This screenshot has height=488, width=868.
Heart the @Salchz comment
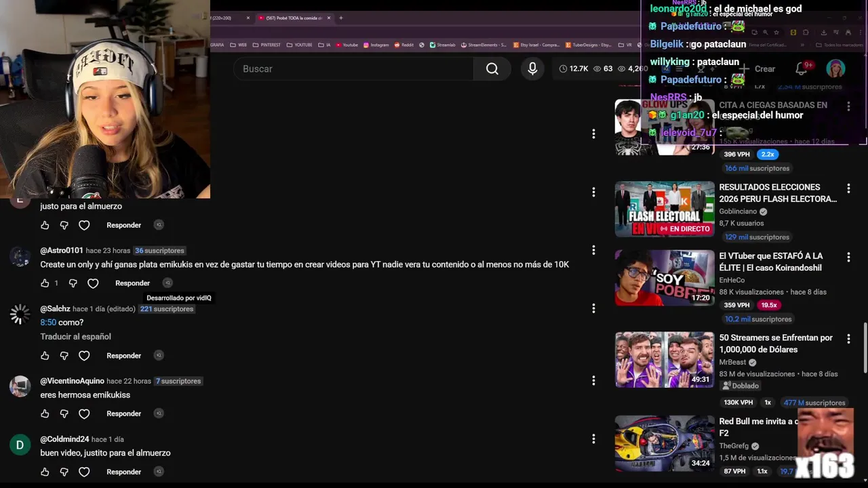[x=84, y=356]
